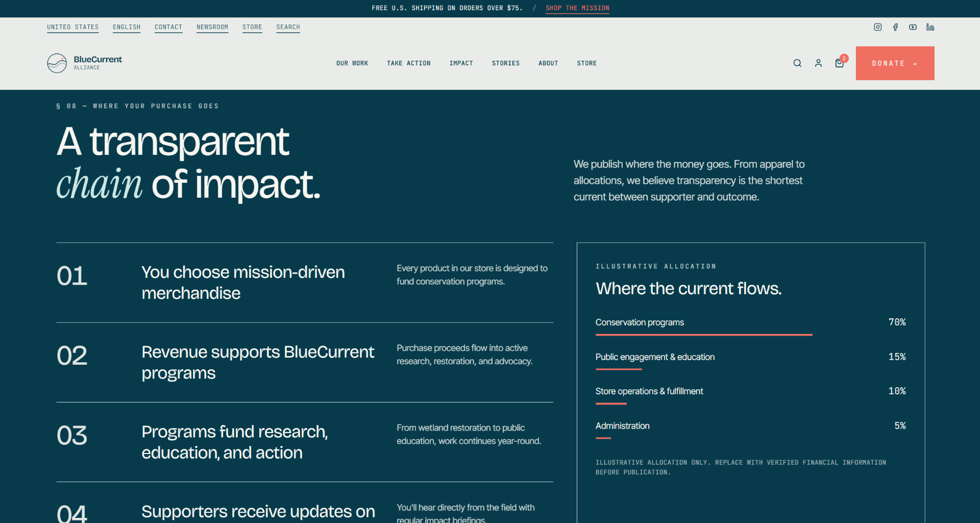This screenshot has height=523, width=980.
Task: Open the Facebook social icon
Action: [895, 27]
